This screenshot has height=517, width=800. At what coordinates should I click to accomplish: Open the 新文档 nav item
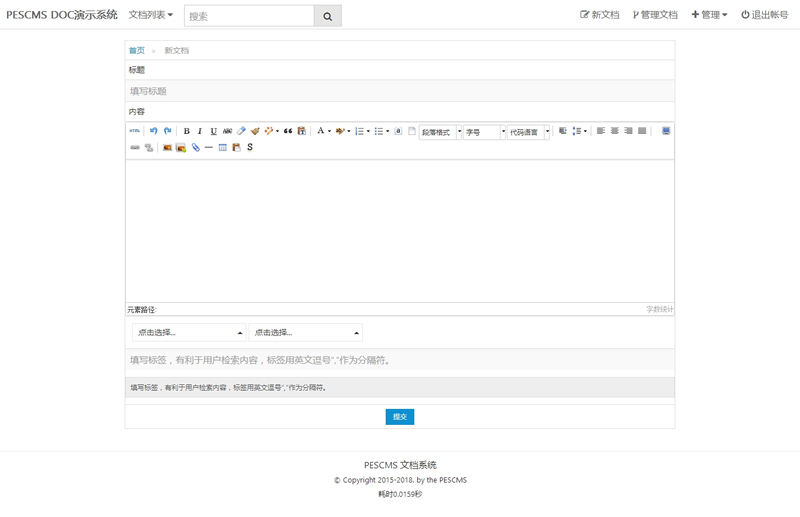[599, 15]
